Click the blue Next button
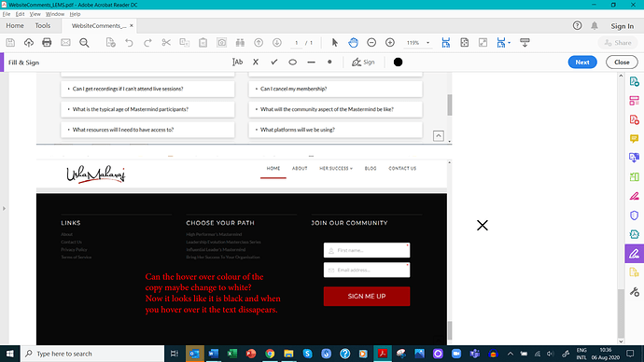This screenshot has height=362, width=644. (582, 63)
